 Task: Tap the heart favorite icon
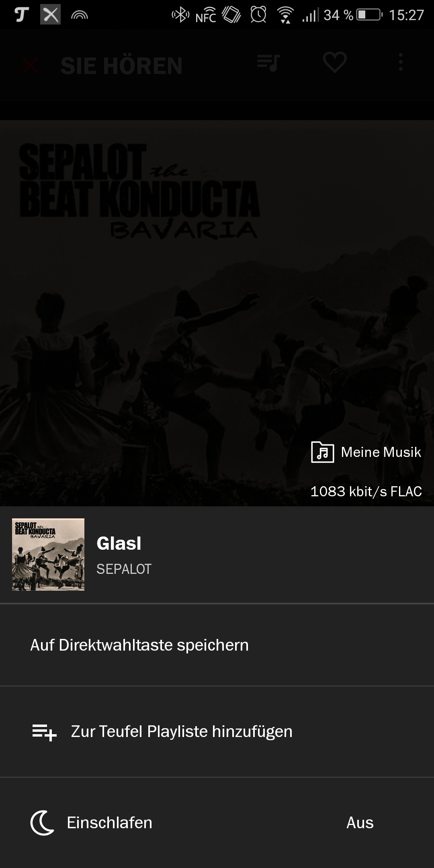tap(335, 63)
